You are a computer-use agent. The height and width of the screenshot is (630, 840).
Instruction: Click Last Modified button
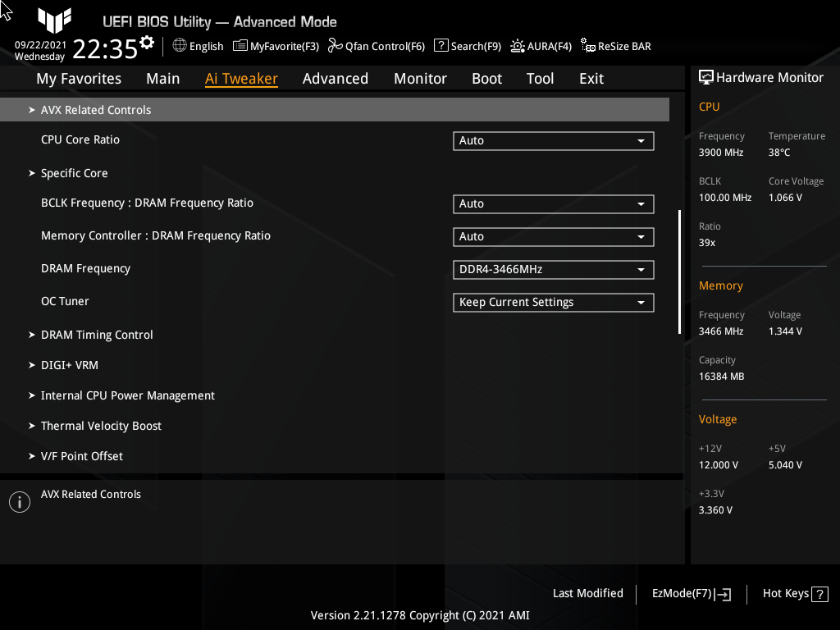tap(587, 593)
